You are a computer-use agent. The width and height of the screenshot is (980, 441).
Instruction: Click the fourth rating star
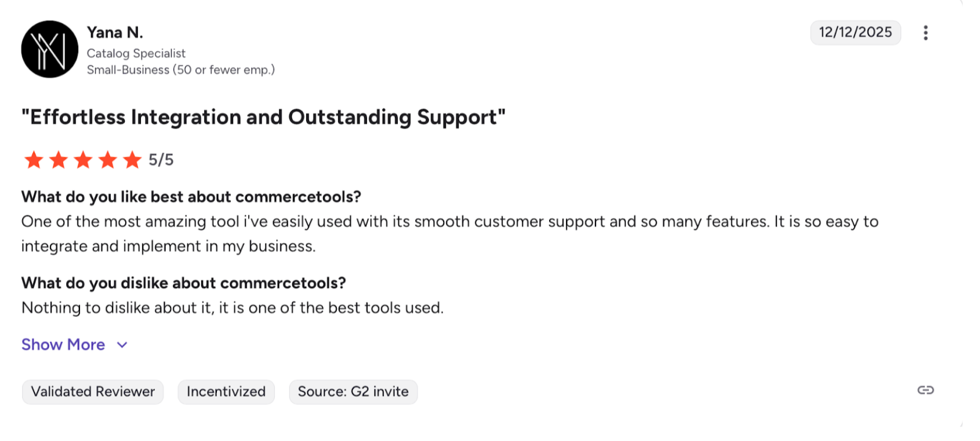coord(108,160)
